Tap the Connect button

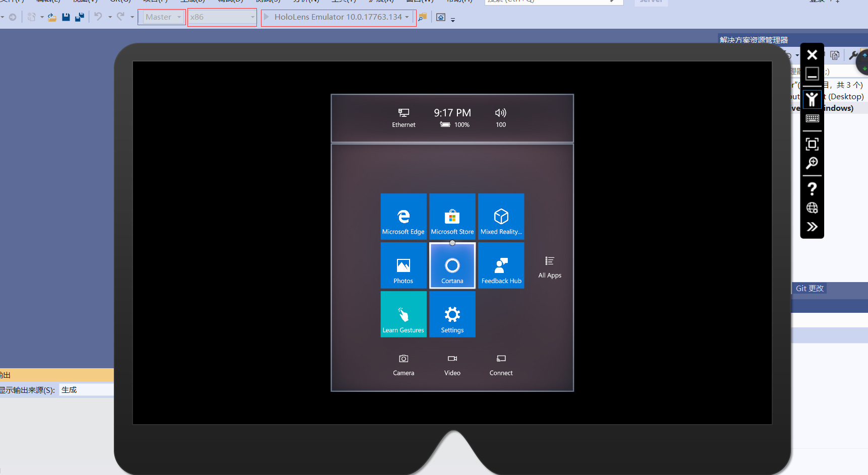tap(501, 365)
